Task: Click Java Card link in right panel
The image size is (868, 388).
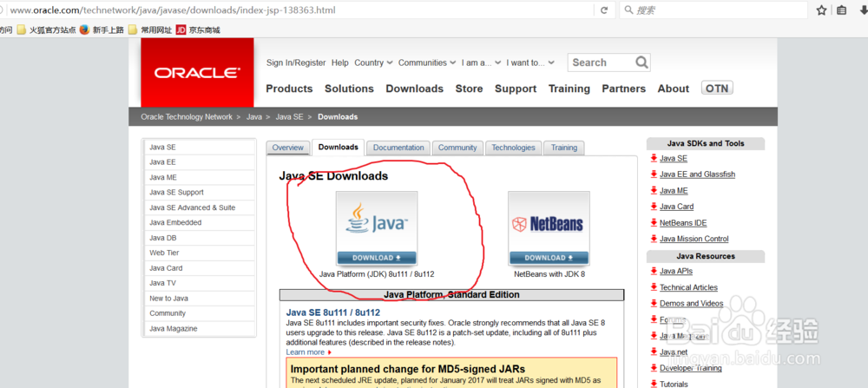Action: click(676, 207)
